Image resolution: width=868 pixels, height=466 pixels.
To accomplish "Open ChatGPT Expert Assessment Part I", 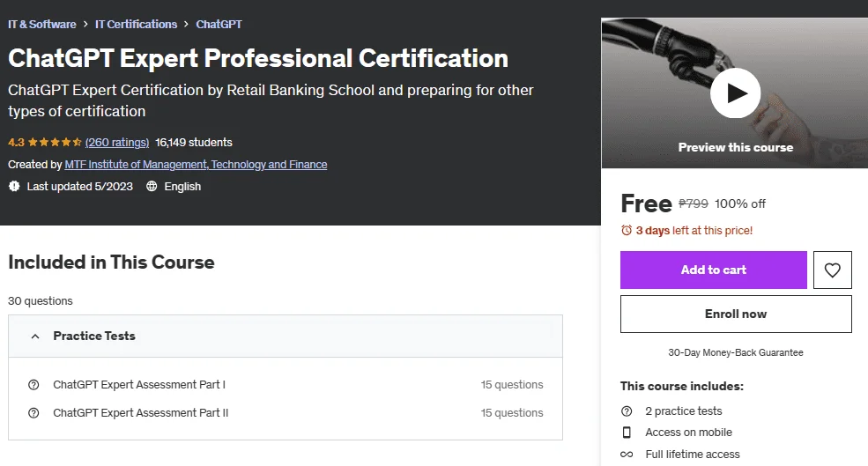I will tap(139, 385).
